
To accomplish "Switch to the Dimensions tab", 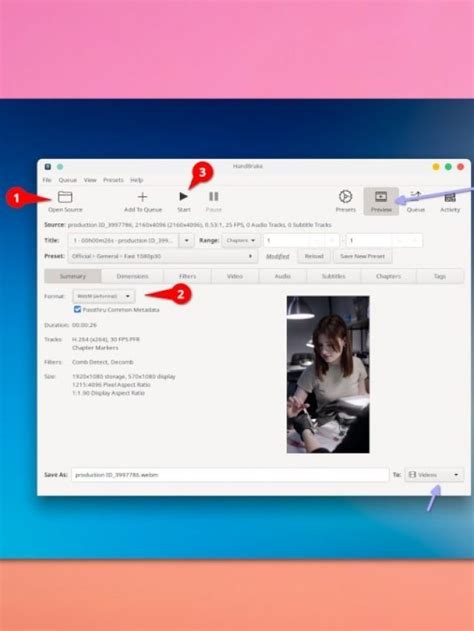I will [132, 276].
